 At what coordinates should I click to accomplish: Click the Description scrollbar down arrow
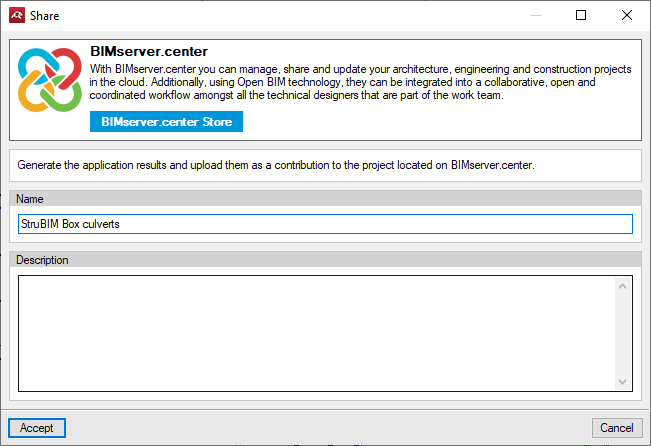point(622,382)
